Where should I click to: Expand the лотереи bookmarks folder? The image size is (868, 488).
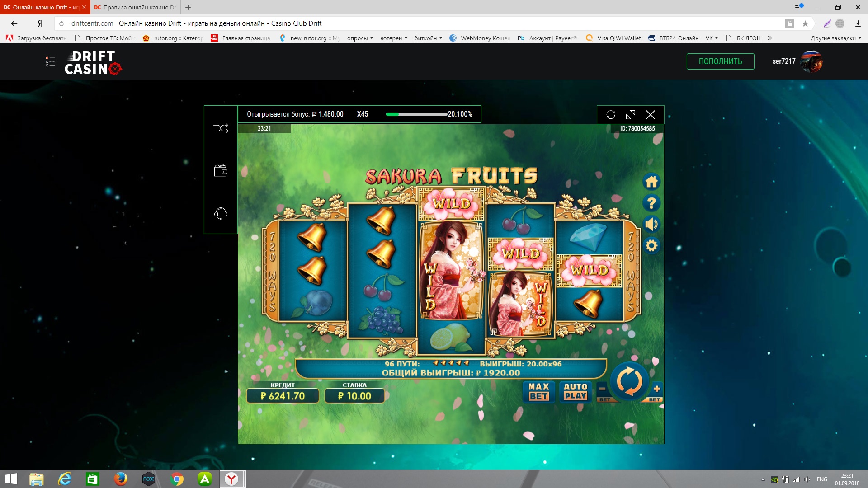pyautogui.click(x=393, y=38)
